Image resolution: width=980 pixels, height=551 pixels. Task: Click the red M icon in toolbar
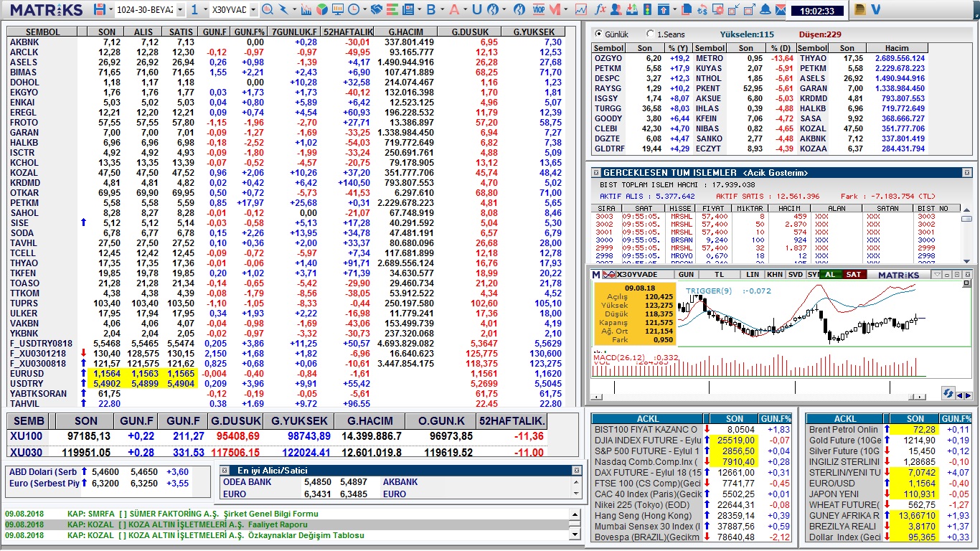pos(555,9)
